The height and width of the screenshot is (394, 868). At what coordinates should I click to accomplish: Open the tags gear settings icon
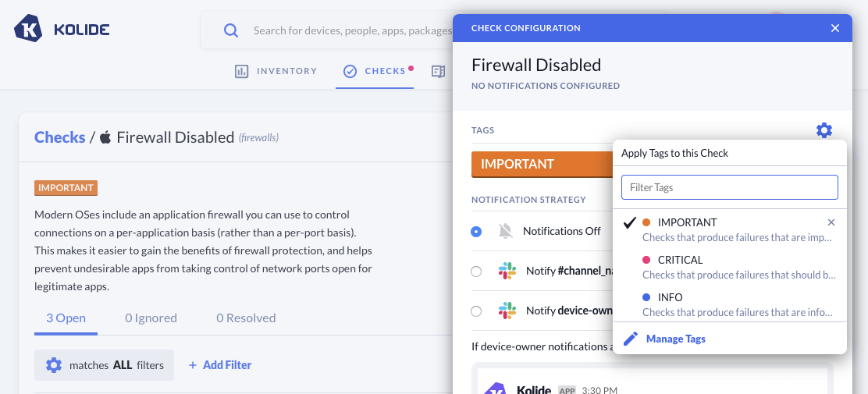[x=824, y=130]
